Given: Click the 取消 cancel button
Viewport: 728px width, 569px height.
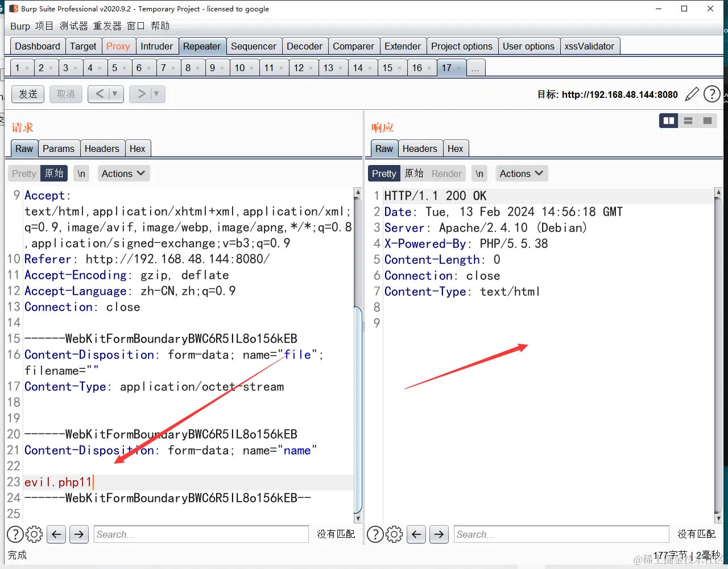Looking at the screenshot, I should click(65, 94).
